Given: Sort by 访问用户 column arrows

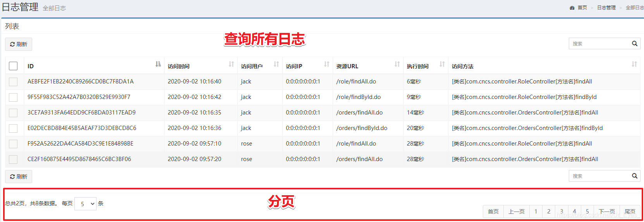Looking at the screenshot, I should (276, 64).
